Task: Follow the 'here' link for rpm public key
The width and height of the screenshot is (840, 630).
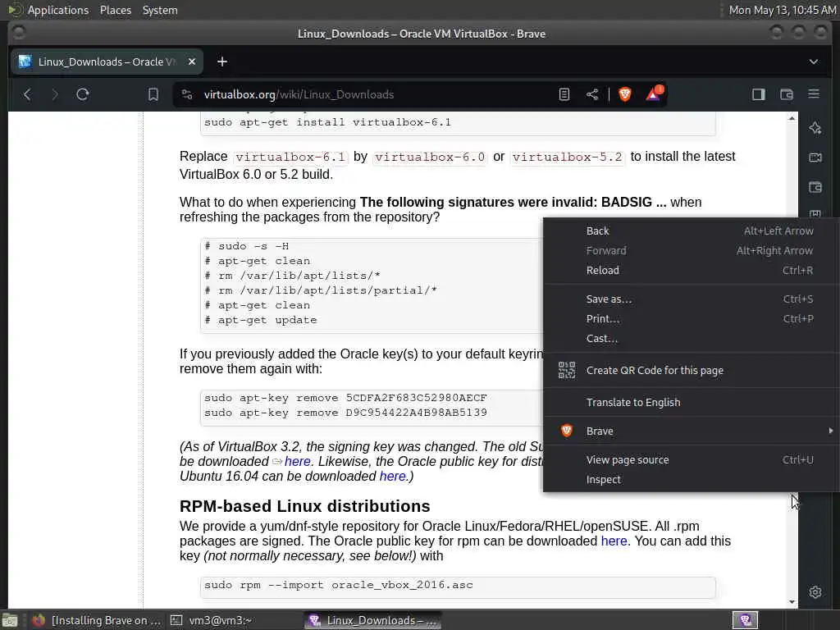Action: coord(614,541)
